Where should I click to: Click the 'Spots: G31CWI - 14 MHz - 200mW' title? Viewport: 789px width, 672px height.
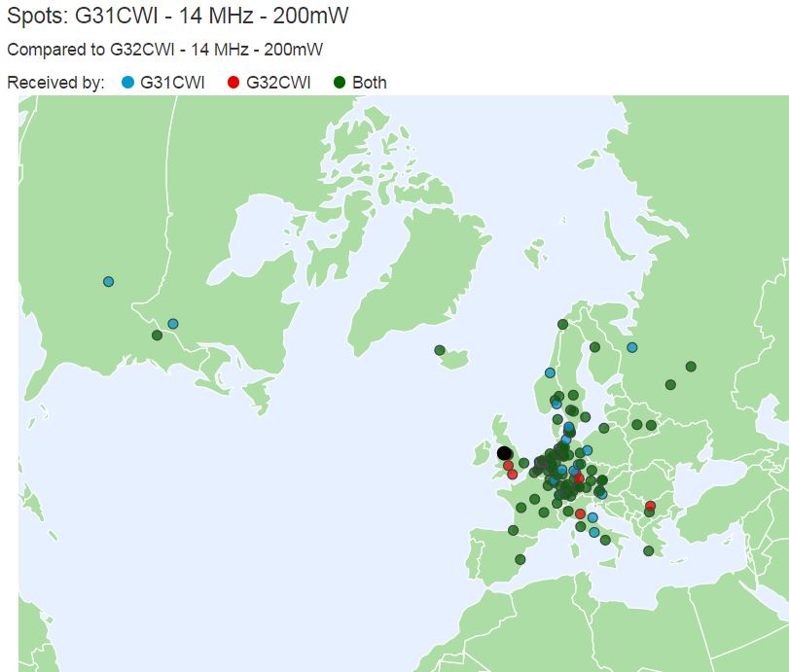178,17
